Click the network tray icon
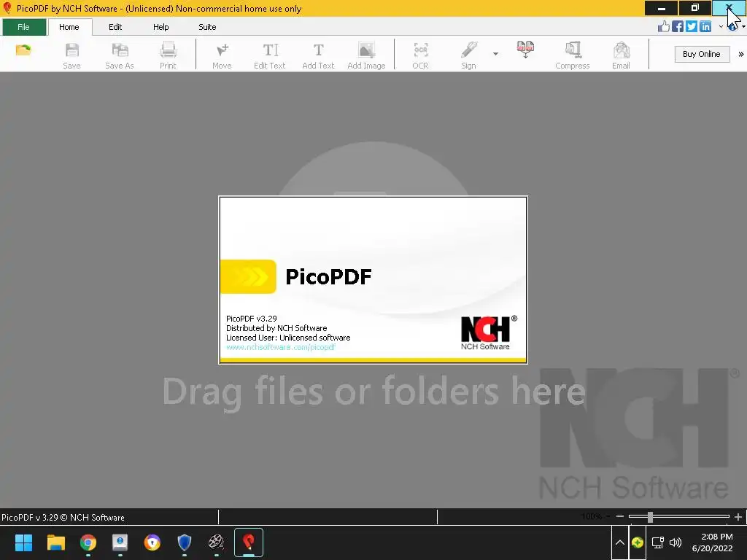This screenshot has width=747, height=560. pos(658,542)
